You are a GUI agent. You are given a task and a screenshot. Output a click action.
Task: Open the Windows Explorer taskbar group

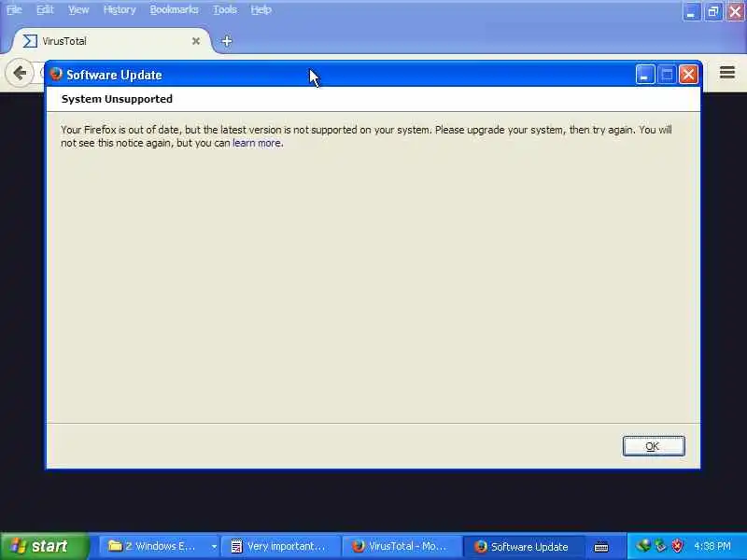pos(160,546)
